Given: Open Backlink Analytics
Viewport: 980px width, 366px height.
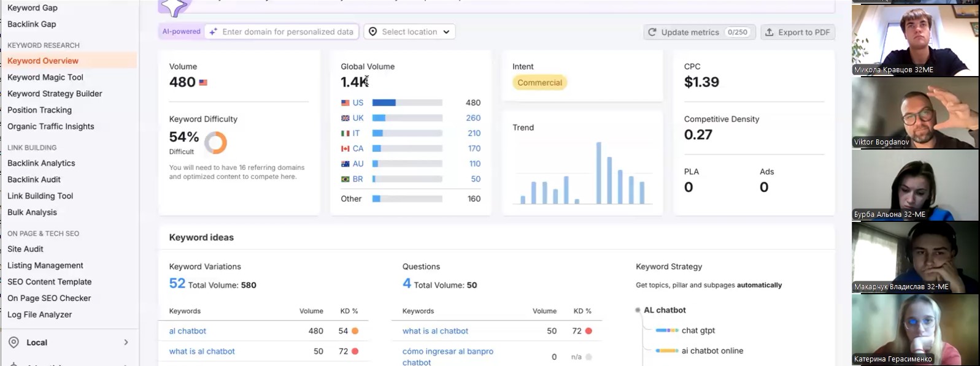Looking at the screenshot, I should pyautogui.click(x=41, y=163).
